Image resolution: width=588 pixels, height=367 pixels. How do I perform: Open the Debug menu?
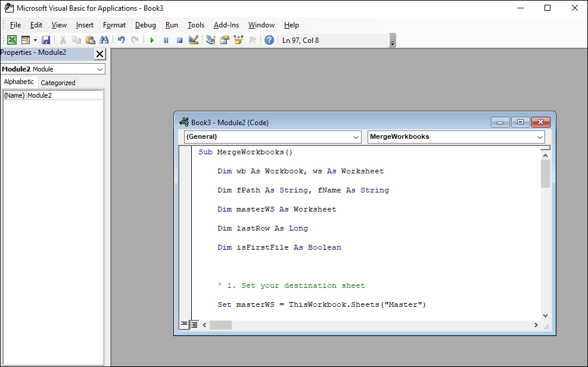[x=145, y=25]
